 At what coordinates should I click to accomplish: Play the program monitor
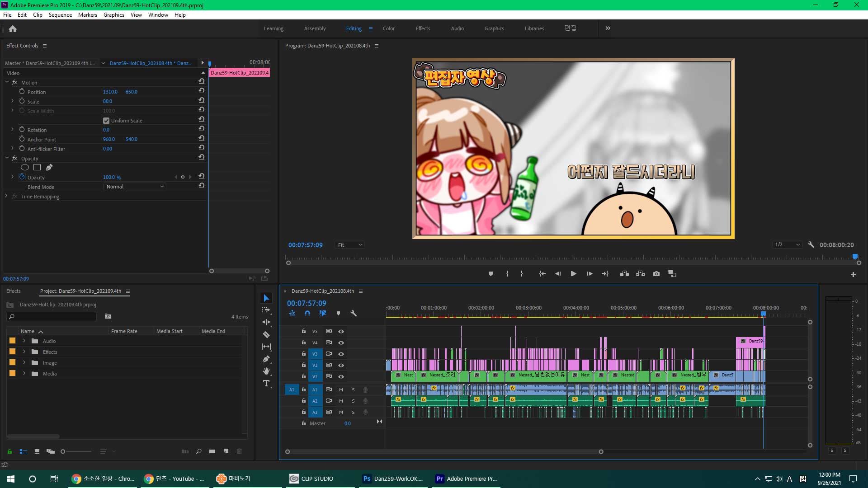click(x=573, y=274)
